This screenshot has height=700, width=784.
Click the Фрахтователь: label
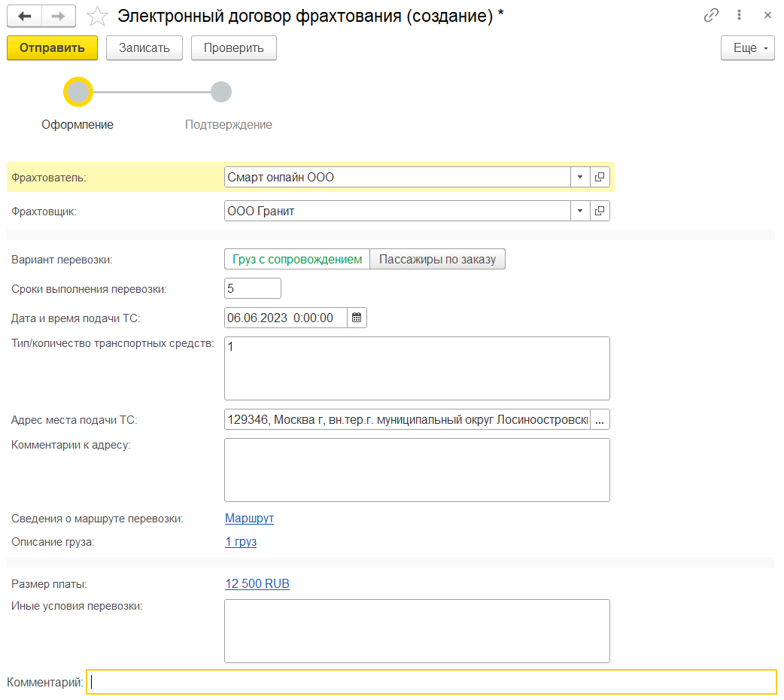[x=49, y=178]
